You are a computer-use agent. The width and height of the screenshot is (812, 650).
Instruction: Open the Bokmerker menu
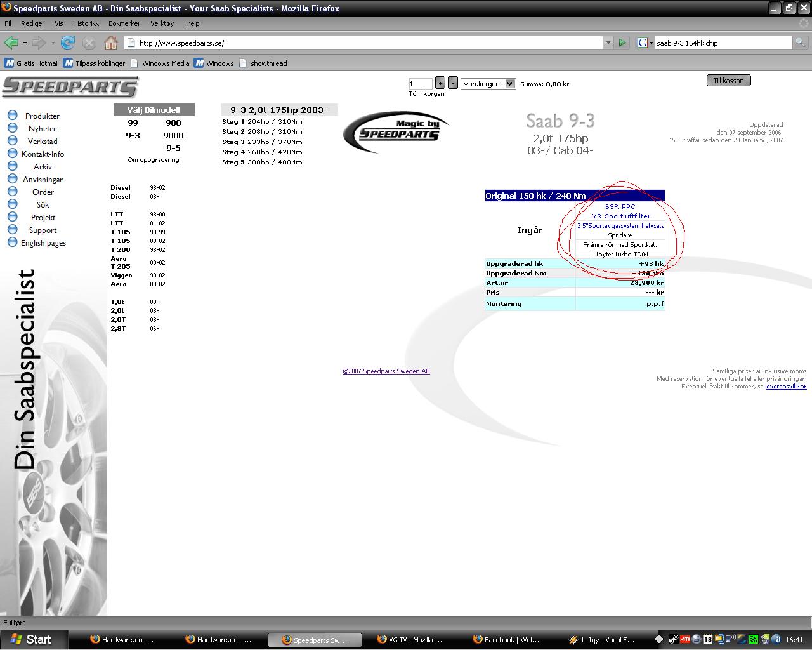click(x=124, y=23)
